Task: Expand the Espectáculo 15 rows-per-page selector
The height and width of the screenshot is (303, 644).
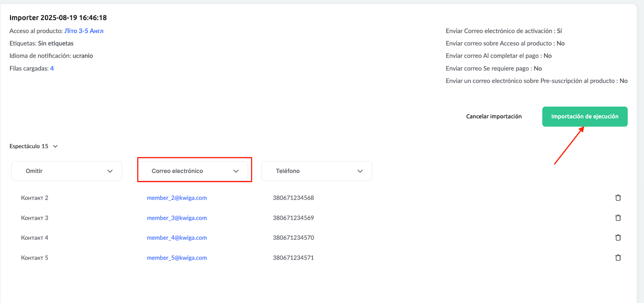Action: pos(33,146)
